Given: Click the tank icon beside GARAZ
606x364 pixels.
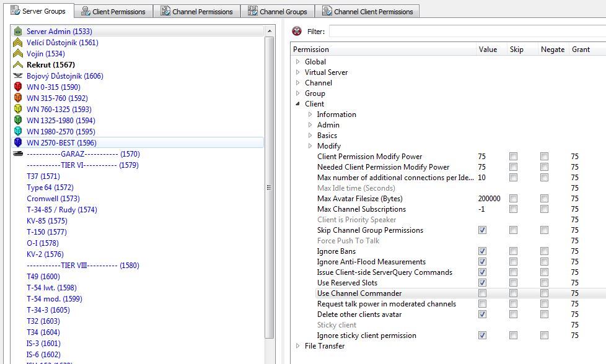Looking at the screenshot, I should click(x=17, y=154).
